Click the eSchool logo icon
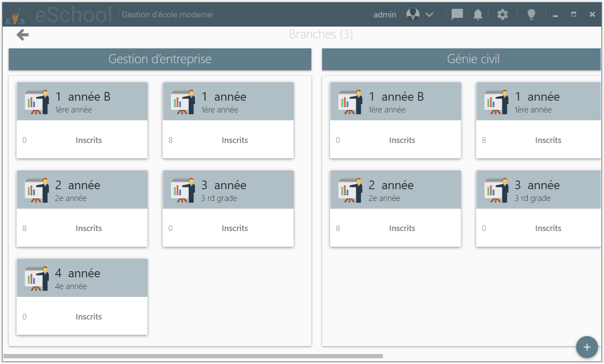This screenshot has height=364, width=604. coord(15,14)
